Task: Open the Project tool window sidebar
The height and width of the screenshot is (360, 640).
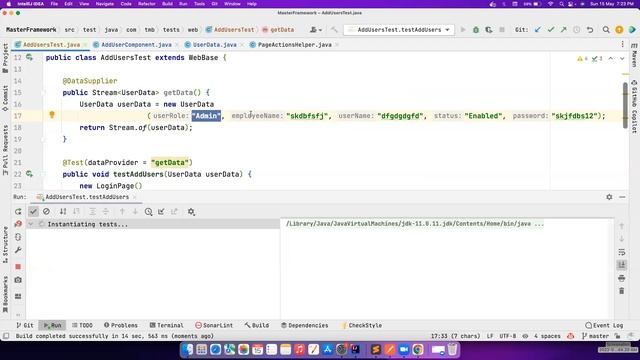Action: pyautogui.click(x=5, y=58)
